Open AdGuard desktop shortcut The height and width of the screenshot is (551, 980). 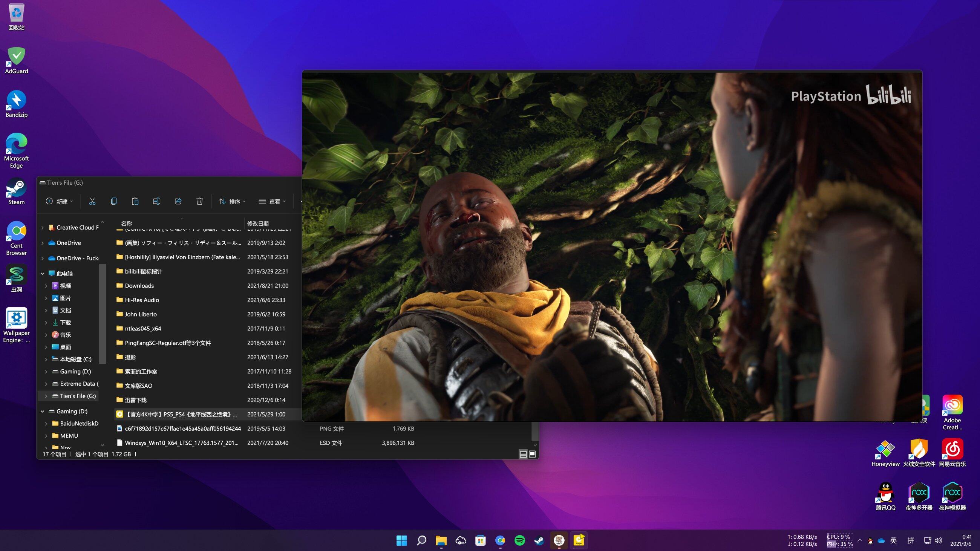(16, 61)
